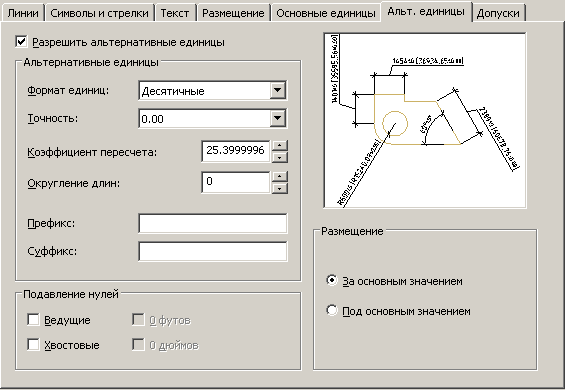Click the Округление длин label
This screenshot has width=565, height=390.
coord(74,183)
